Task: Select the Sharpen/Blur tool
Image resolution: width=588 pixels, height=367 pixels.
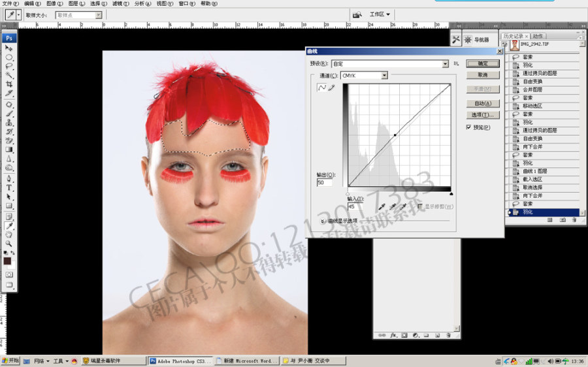Action: pyautogui.click(x=9, y=159)
